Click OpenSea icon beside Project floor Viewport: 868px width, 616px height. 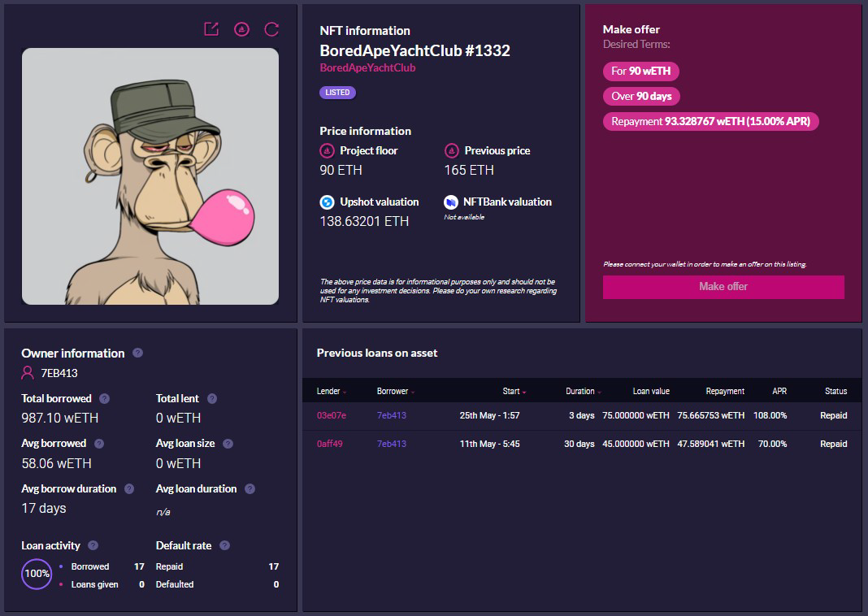click(x=328, y=150)
